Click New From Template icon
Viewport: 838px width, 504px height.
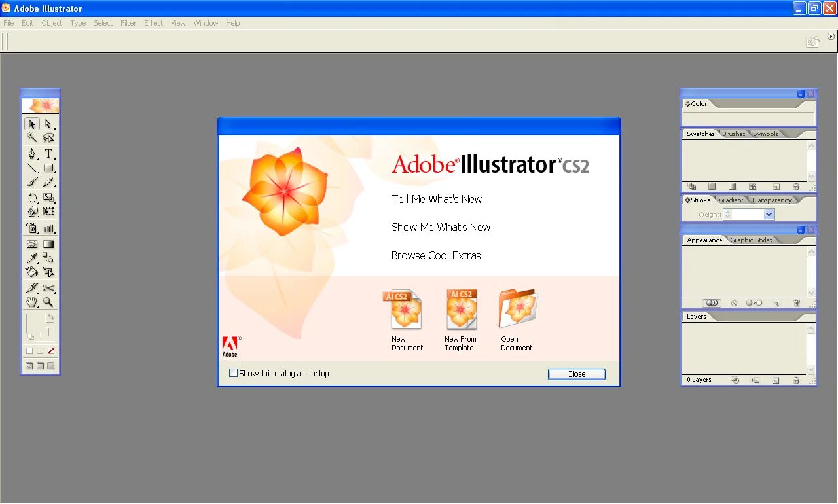[462, 310]
